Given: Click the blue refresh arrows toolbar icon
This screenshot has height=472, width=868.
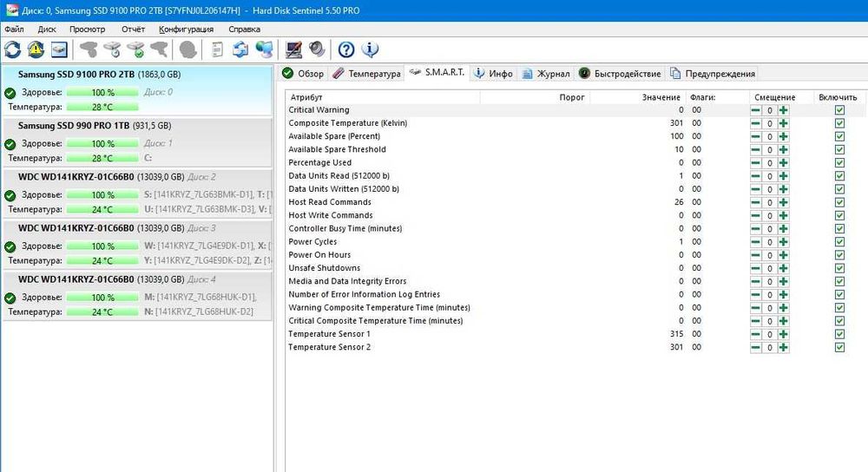Looking at the screenshot, I should point(12,49).
